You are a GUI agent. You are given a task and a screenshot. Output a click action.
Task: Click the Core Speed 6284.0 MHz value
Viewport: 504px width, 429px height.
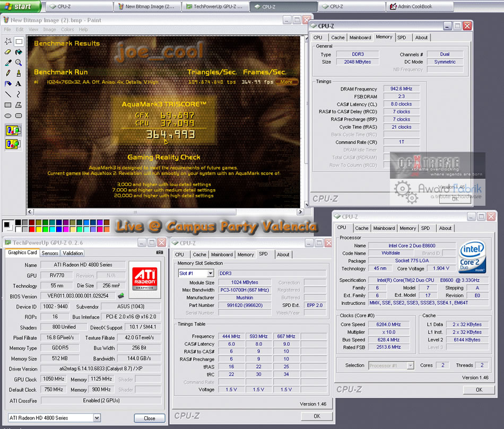(388, 325)
